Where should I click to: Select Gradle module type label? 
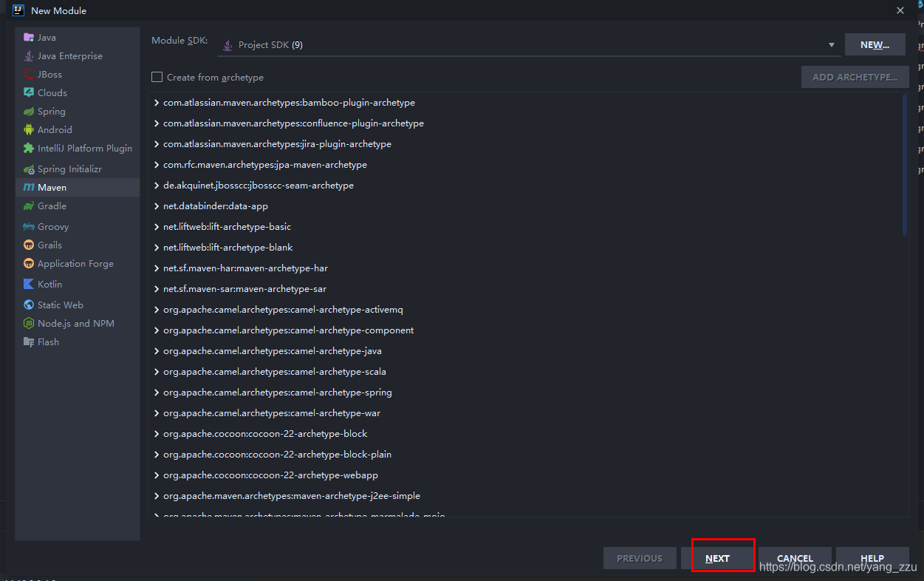(52, 206)
